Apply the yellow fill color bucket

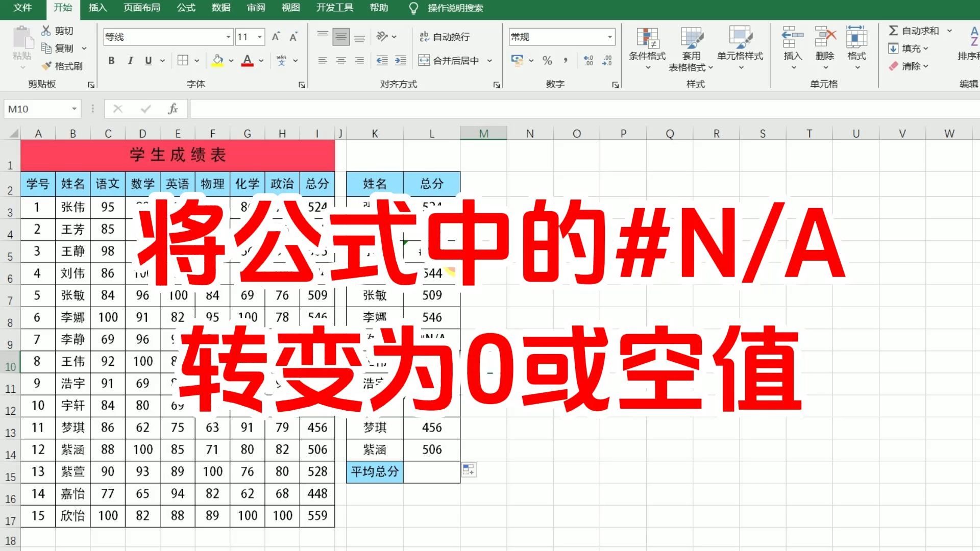pyautogui.click(x=217, y=60)
